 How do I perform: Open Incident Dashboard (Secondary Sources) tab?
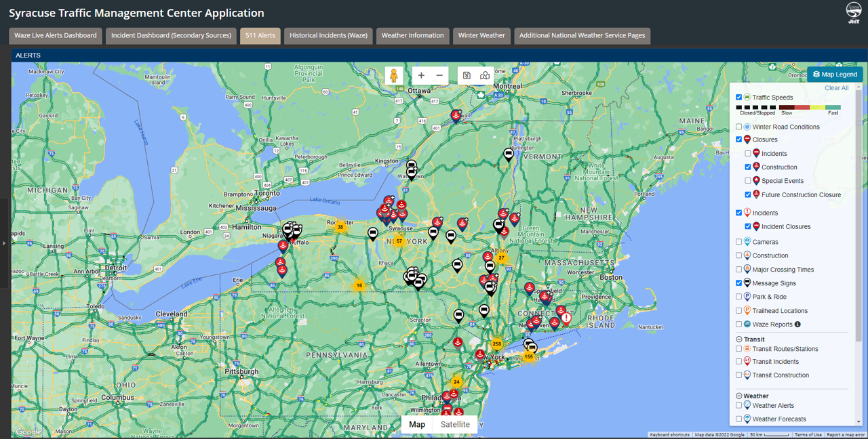pyautogui.click(x=172, y=35)
